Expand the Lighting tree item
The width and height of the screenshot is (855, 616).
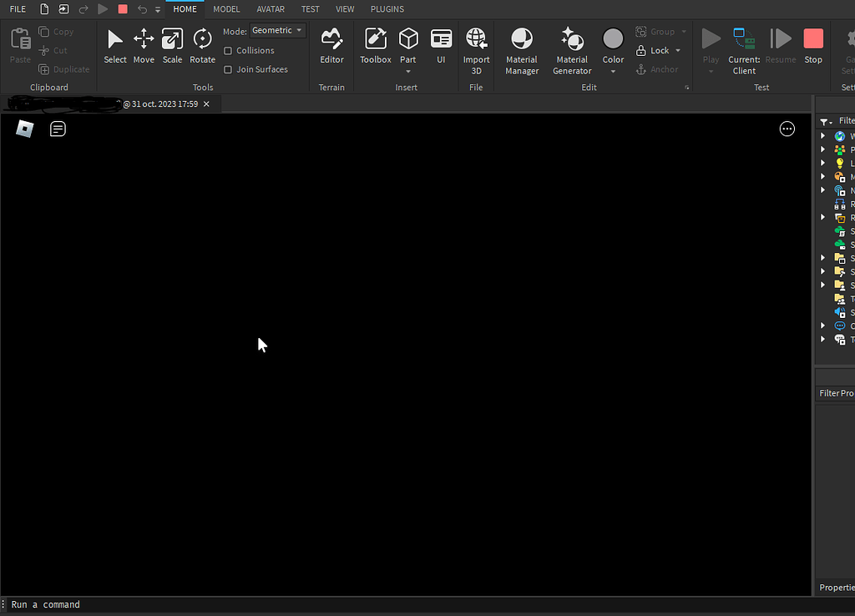pos(823,162)
